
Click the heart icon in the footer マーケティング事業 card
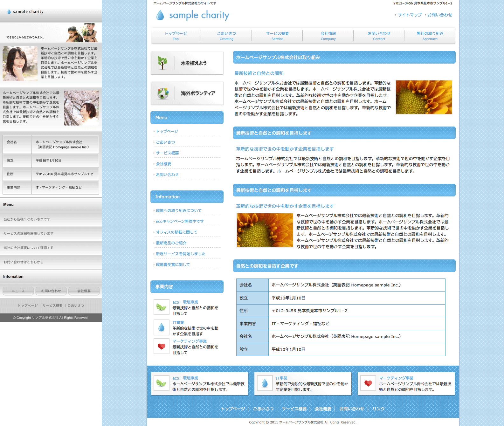[368, 383]
